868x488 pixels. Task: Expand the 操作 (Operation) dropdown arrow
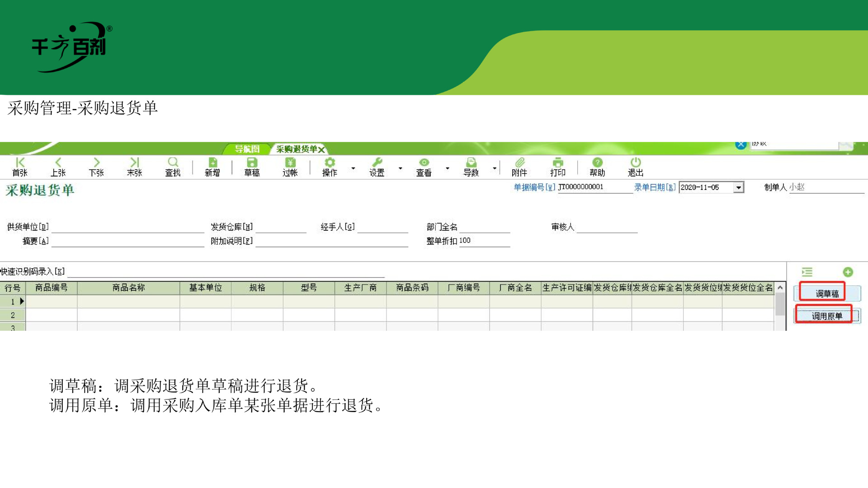[353, 168]
